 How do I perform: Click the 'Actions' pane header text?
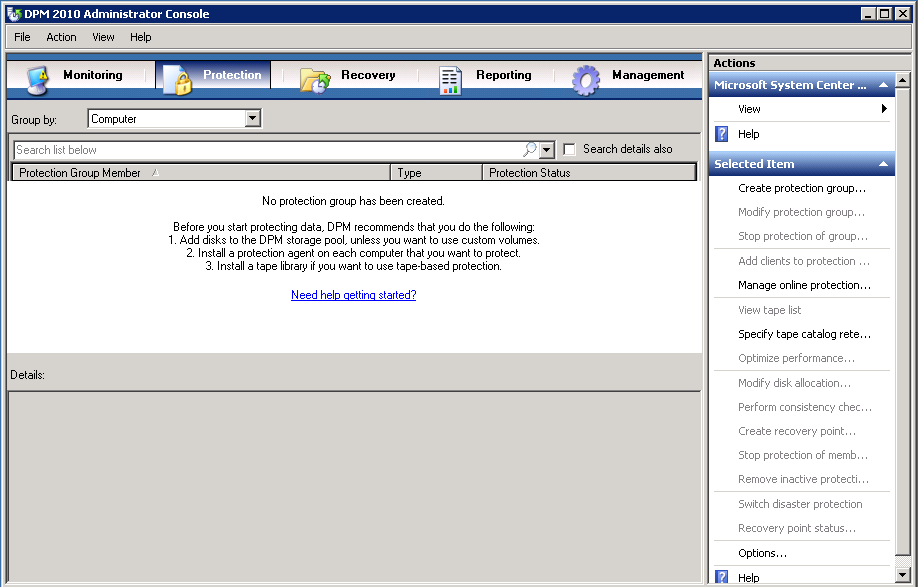734,63
